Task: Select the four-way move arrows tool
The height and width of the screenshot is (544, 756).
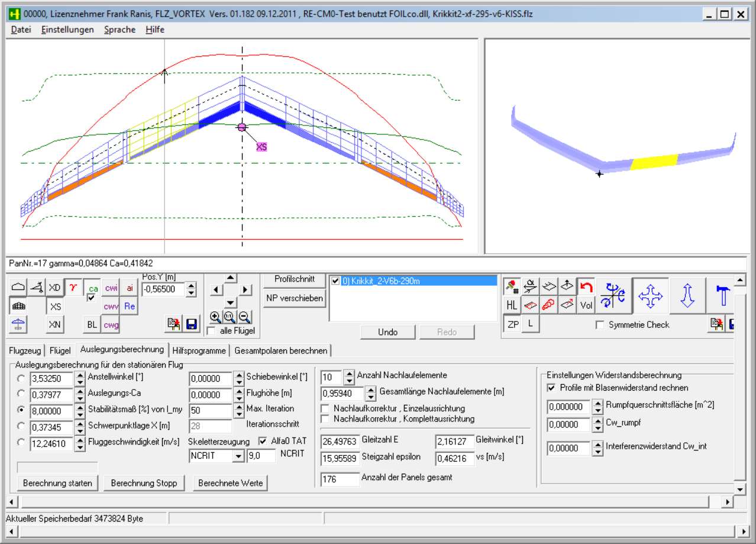Action: click(650, 295)
